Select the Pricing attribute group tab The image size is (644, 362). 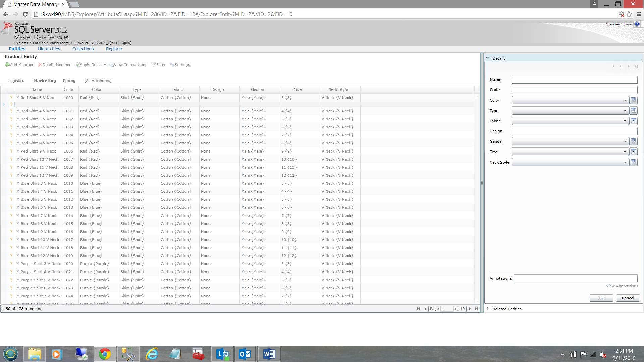[x=69, y=81]
